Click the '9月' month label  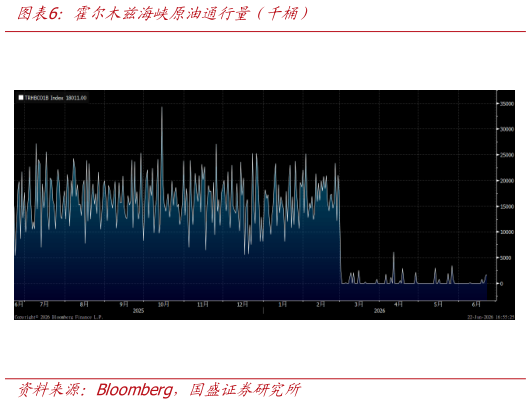(x=124, y=304)
